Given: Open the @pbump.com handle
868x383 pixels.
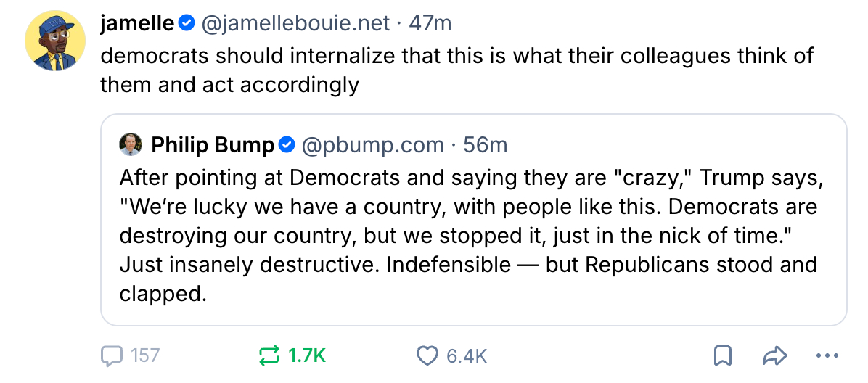Looking at the screenshot, I should coord(372,145).
